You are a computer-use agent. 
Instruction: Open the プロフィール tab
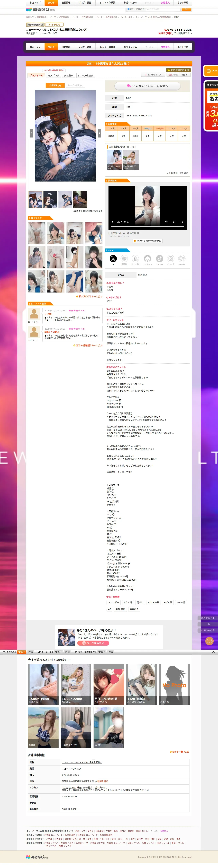(36, 75)
